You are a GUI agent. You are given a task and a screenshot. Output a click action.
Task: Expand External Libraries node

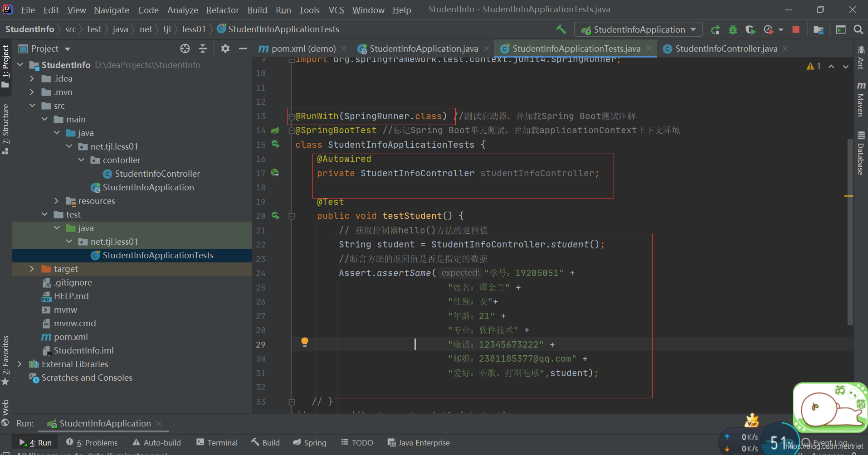(20, 364)
